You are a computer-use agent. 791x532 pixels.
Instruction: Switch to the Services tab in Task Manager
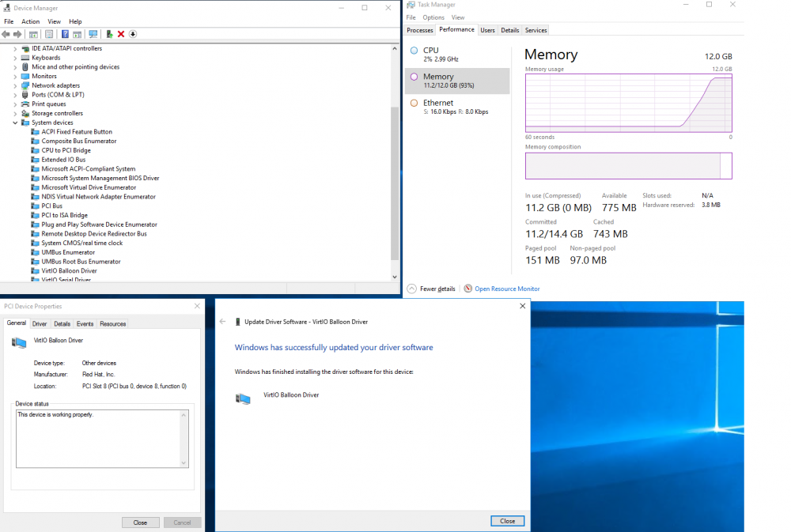point(536,30)
